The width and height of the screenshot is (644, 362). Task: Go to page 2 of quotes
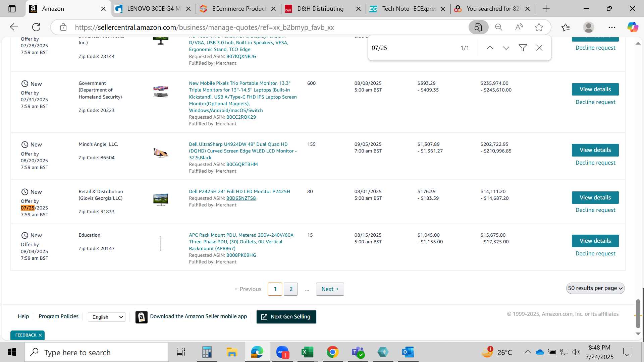tap(291, 289)
